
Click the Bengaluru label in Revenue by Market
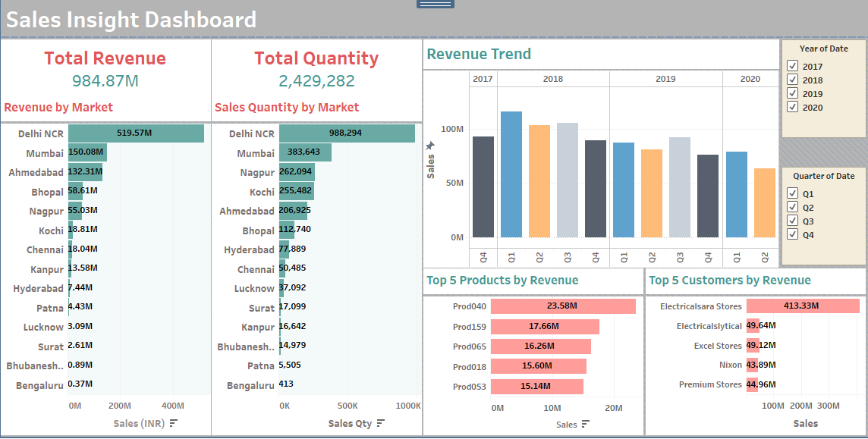39,385
